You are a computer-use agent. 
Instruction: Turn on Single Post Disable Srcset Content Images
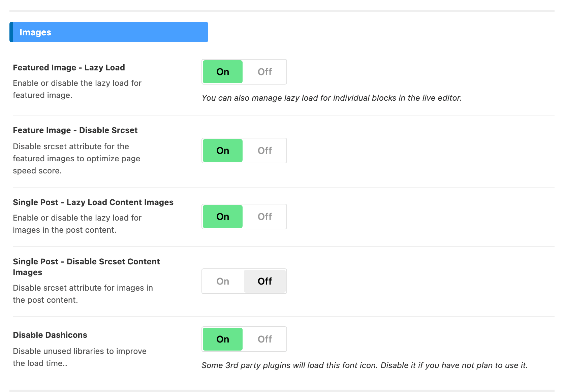[223, 281]
